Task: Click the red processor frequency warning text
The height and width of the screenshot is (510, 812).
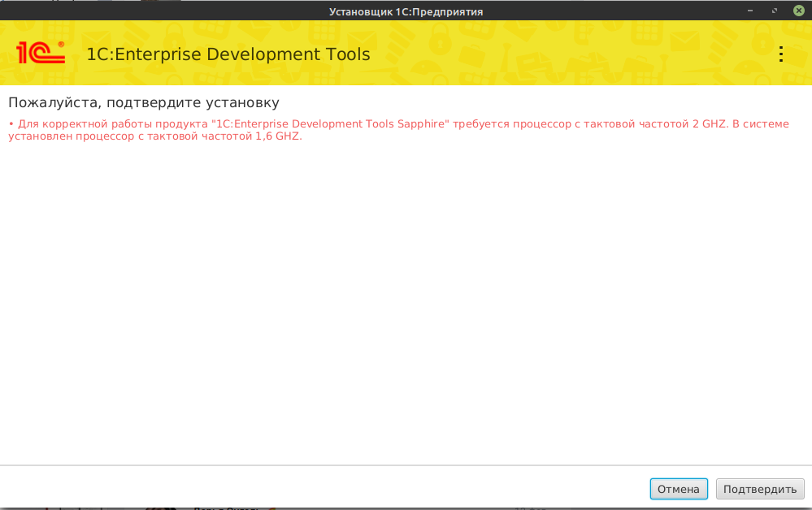Action: pyautogui.click(x=399, y=130)
